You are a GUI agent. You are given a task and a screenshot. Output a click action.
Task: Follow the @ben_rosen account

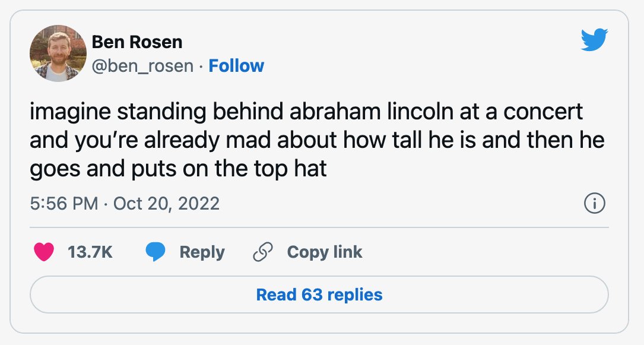click(236, 66)
